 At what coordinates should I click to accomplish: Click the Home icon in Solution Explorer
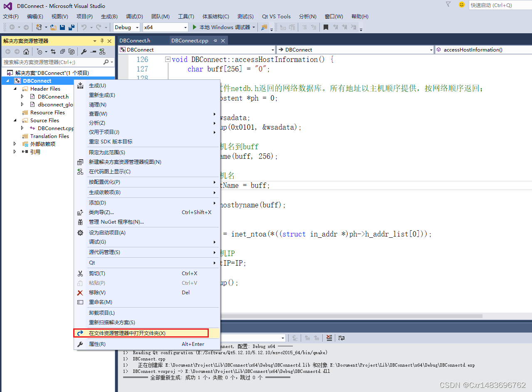coord(26,52)
